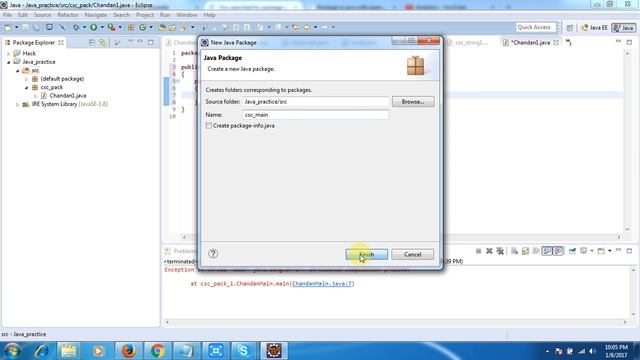Open the Source menu
Screen dimensions: 640x360
(x=42, y=15)
